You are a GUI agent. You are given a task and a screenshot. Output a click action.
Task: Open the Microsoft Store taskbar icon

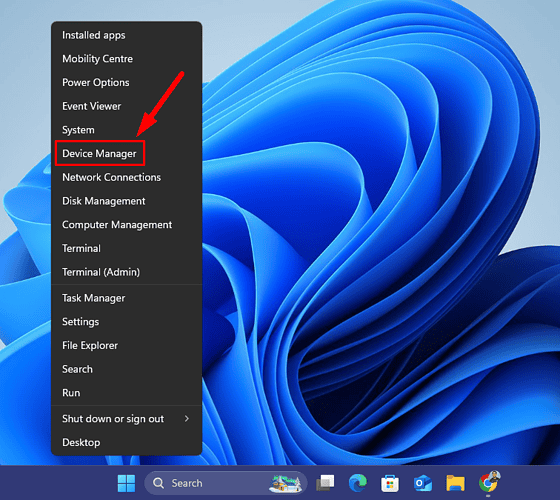(x=390, y=483)
